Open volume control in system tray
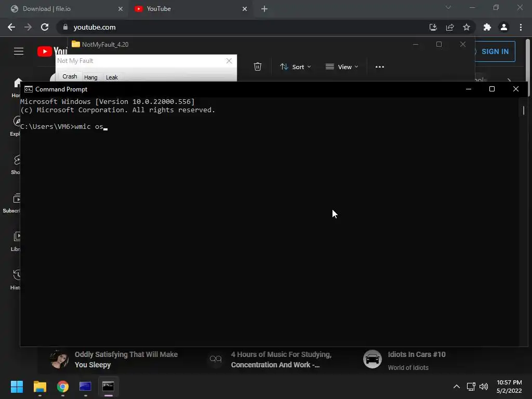This screenshot has height=399, width=532. pos(484,387)
